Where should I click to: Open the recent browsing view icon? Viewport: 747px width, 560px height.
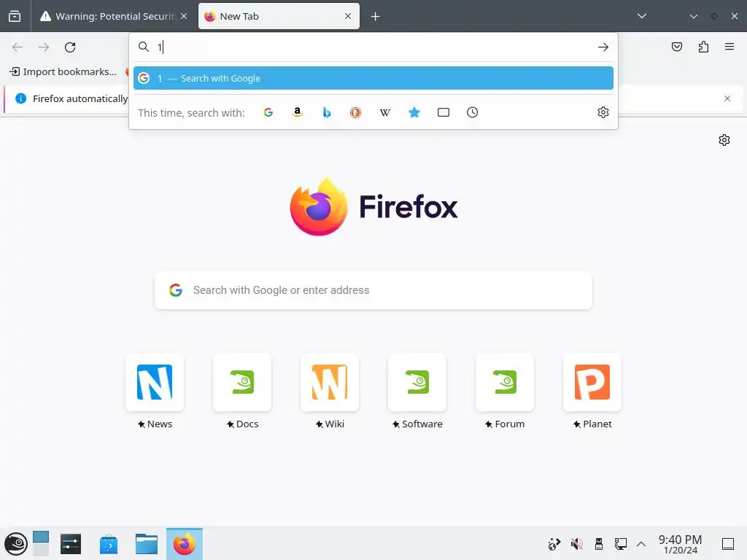(x=15, y=16)
